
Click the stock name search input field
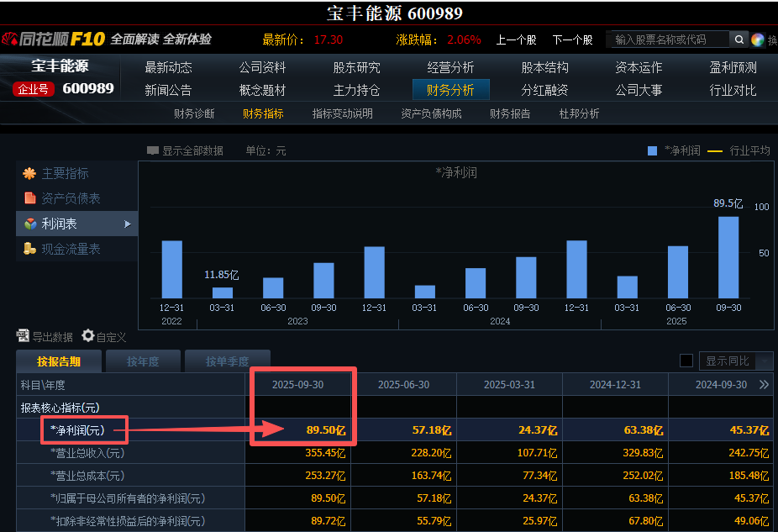666,40
